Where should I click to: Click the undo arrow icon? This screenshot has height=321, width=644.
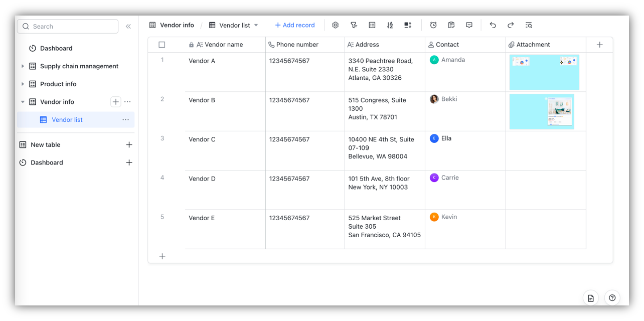(x=493, y=25)
